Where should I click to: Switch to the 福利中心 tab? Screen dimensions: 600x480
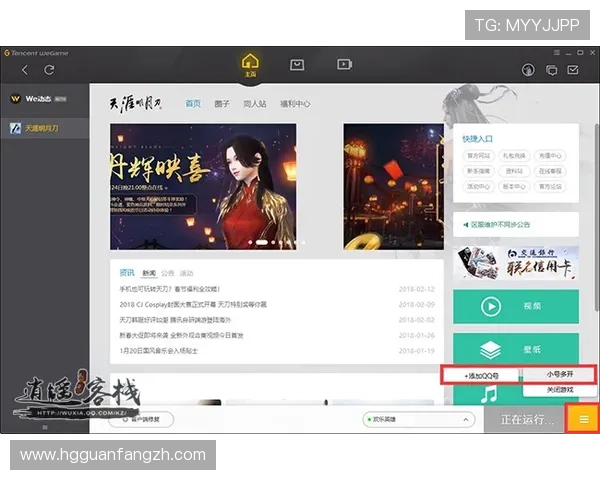tap(295, 103)
